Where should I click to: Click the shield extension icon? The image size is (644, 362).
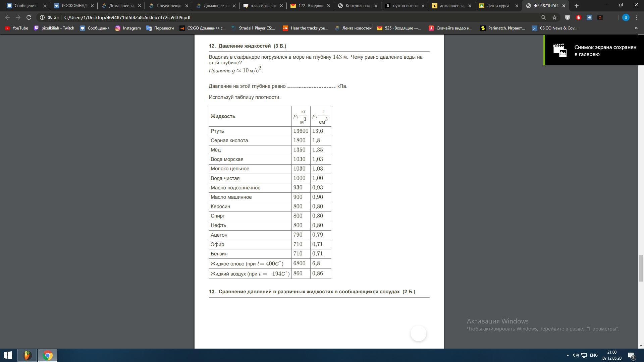pos(568,17)
